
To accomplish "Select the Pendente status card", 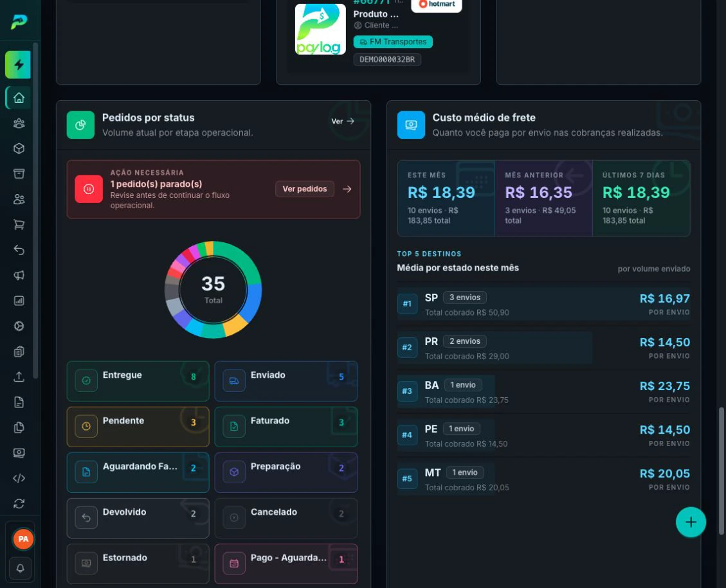I will [x=138, y=427].
